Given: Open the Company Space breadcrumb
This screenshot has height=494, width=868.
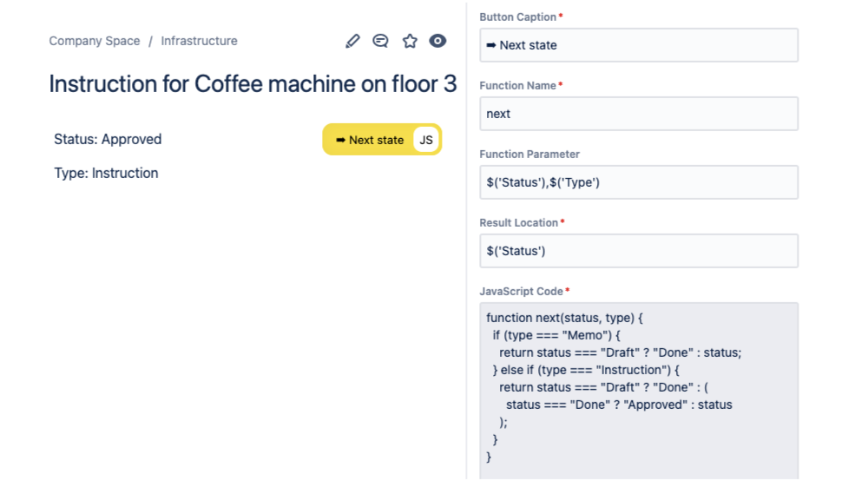Looking at the screenshot, I should (x=95, y=41).
